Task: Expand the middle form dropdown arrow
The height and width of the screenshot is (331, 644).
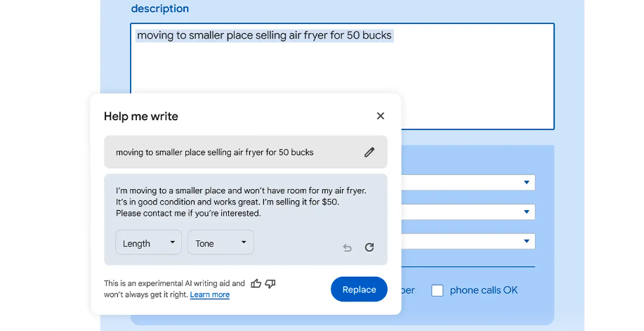Action: coord(527,212)
